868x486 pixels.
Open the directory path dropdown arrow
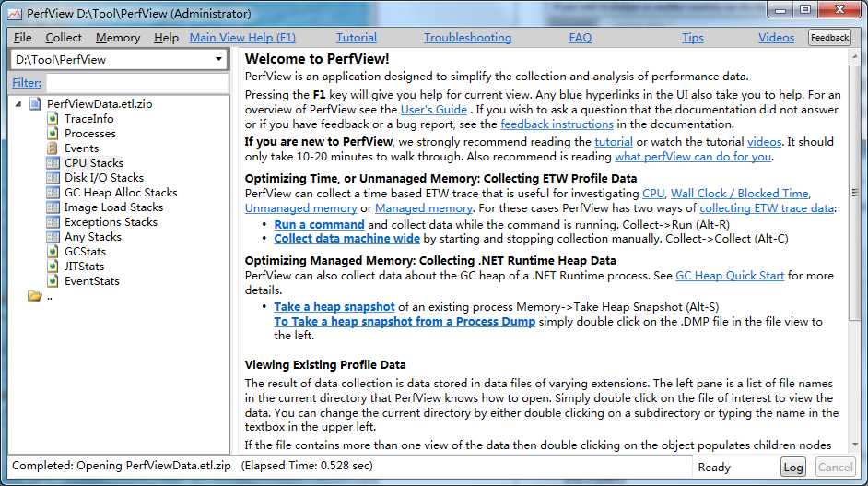(218, 59)
